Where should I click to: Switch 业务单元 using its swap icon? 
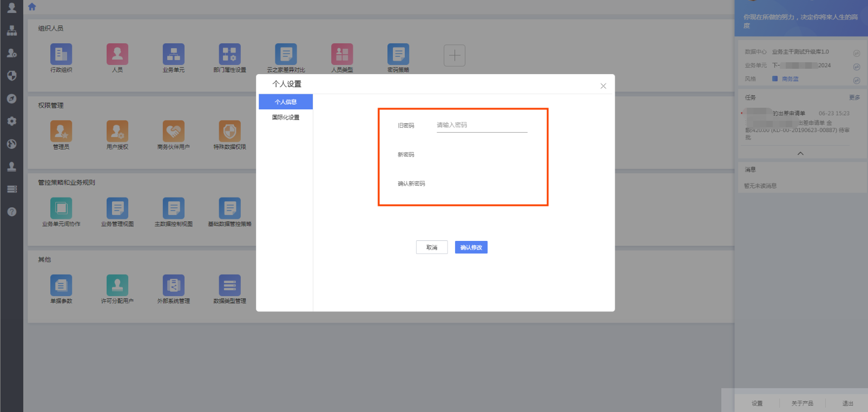tap(857, 67)
